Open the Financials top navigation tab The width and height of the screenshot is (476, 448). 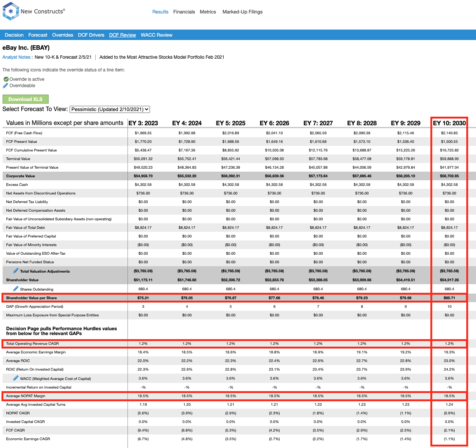click(184, 12)
